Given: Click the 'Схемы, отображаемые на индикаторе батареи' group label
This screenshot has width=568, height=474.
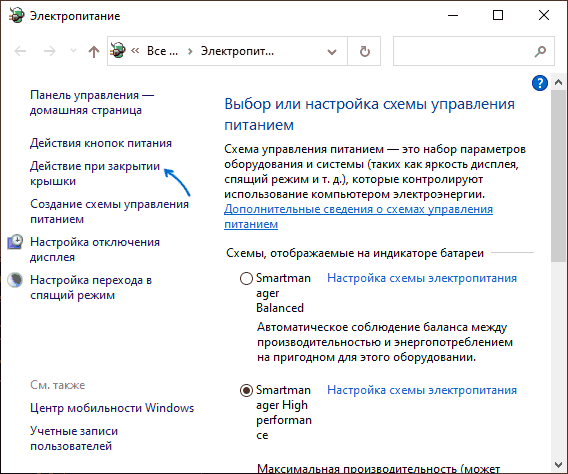Looking at the screenshot, I should (355, 253).
